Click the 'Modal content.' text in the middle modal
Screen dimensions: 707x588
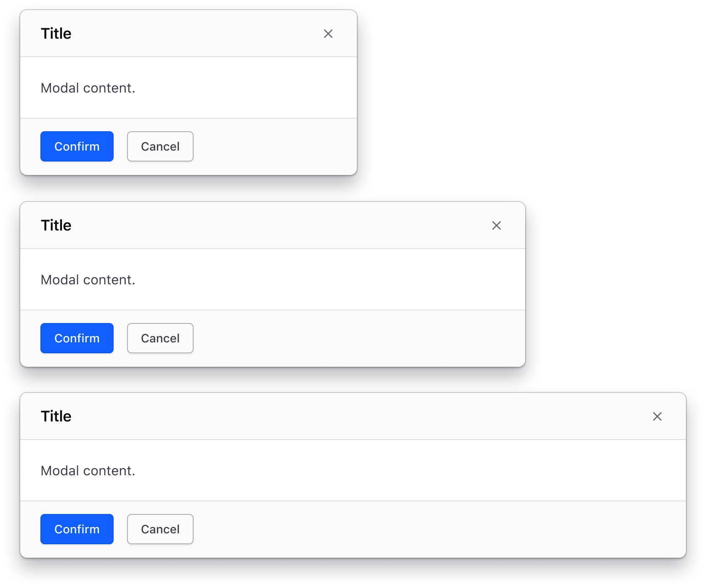tap(88, 280)
